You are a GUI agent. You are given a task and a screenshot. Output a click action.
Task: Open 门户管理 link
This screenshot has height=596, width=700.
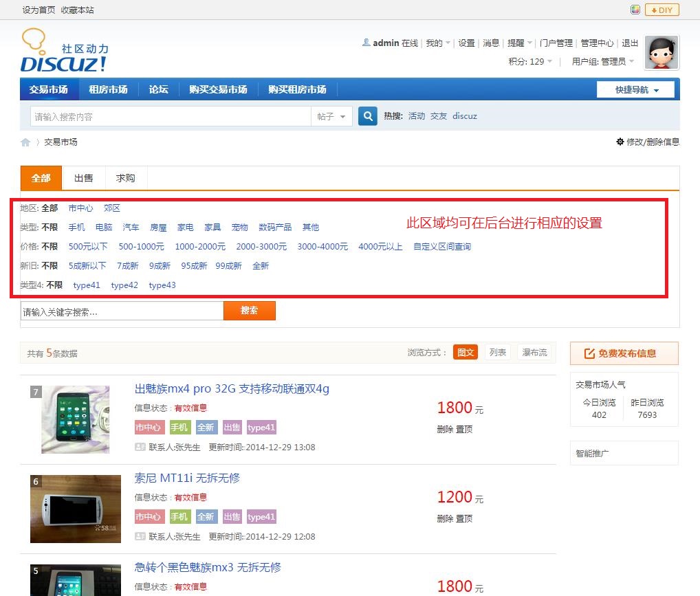(x=556, y=43)
